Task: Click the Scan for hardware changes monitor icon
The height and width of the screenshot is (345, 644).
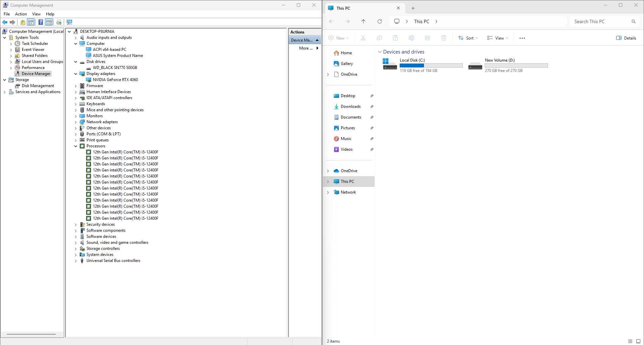Action: pyautogui.click(x=69, y=22)
